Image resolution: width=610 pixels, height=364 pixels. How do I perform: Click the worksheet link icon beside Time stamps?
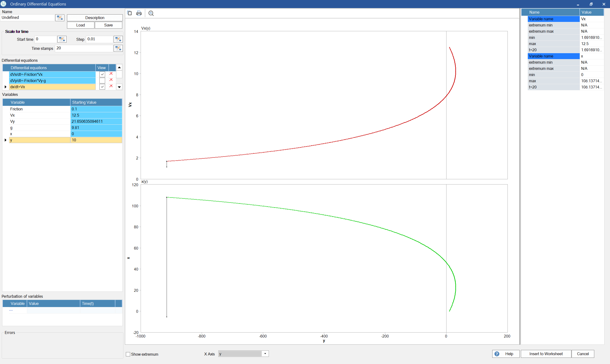click(118, 48)
